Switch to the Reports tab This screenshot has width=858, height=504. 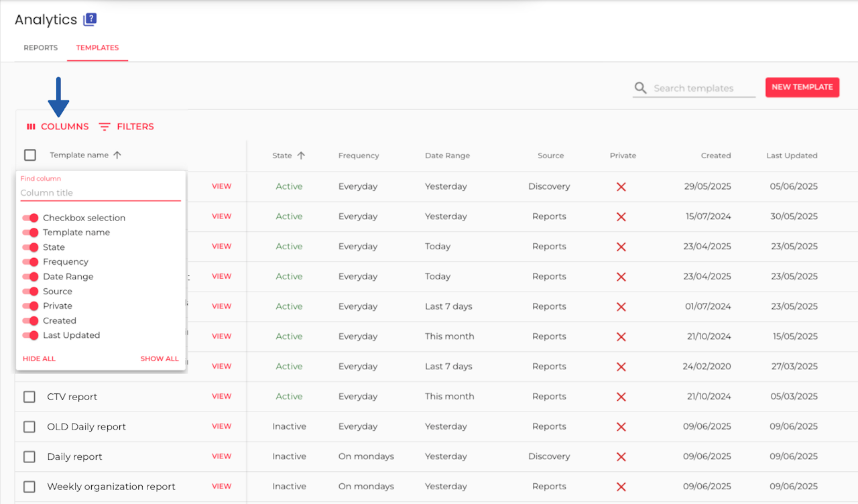point(41,48)
